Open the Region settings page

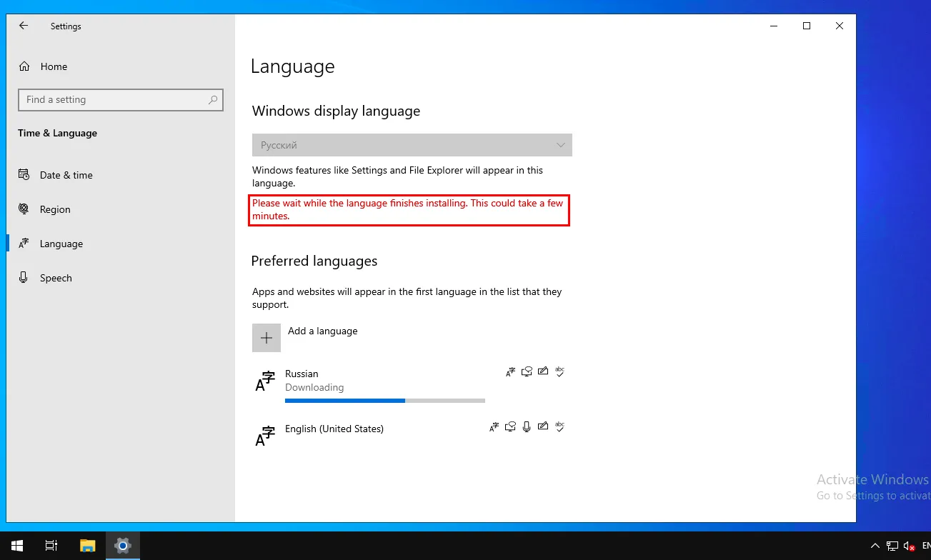coord(55,209)
